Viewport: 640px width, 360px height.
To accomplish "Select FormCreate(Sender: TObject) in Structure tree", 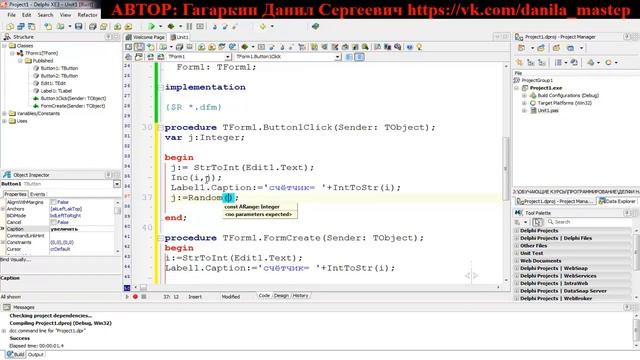I will tap(73, 106).
